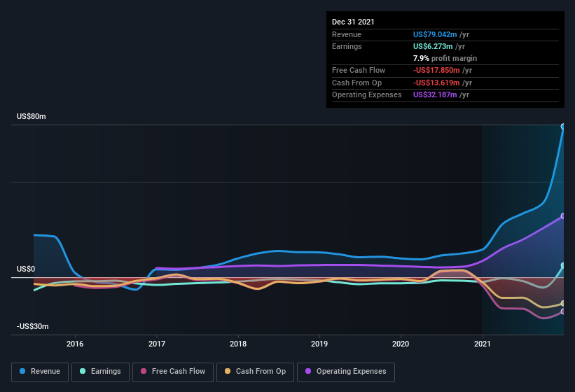The height and width of the screenshot is (392, 575).
Task: Click the Free Cash Flow label in tooltip
Action: (359, 70)
